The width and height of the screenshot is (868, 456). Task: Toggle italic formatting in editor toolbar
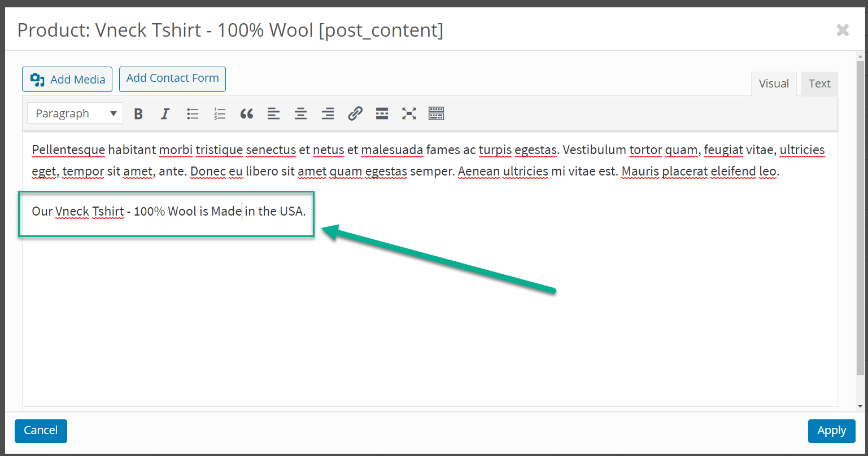(165, 114)
